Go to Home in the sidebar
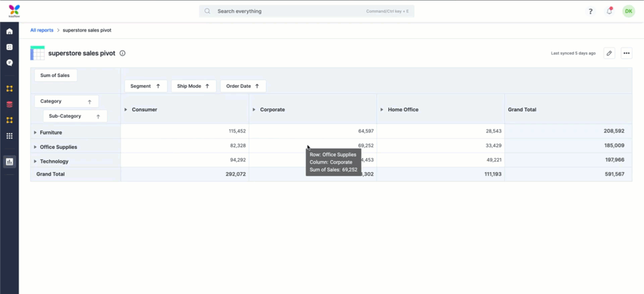 click(9, 31)
